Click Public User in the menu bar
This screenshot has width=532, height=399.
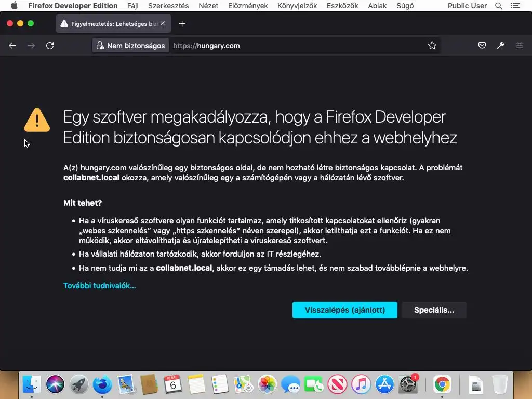[x=467, y=6]
